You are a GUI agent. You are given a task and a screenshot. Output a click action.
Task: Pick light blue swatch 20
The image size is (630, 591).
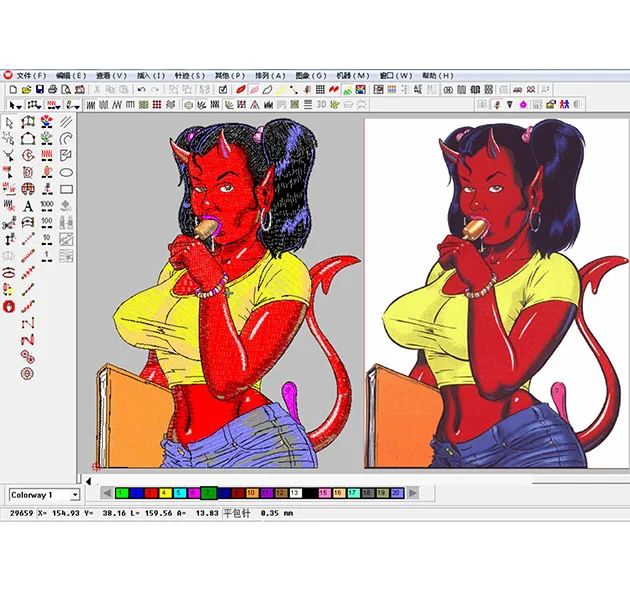(x=397, y=493)
